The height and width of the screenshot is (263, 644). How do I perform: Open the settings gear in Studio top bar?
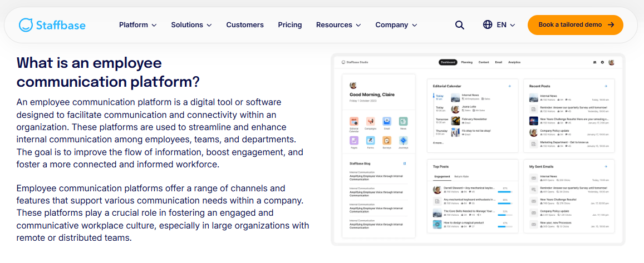click(x=602, y=62)
